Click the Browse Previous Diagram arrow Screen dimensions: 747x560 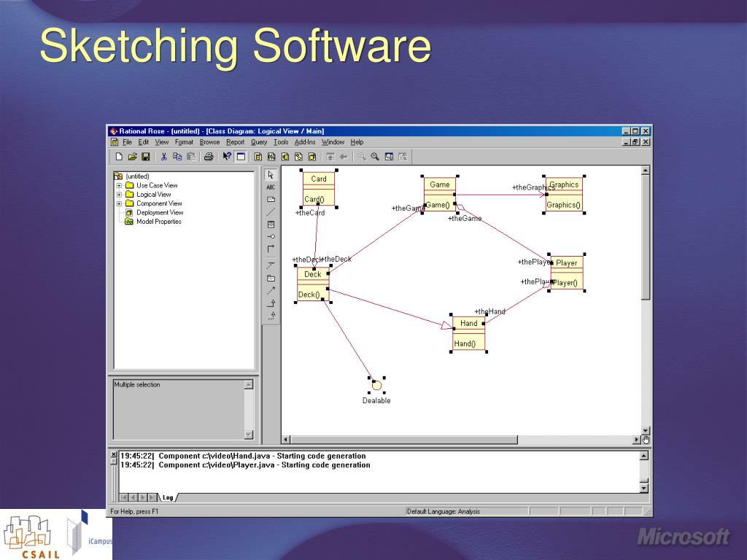(344, 157)
